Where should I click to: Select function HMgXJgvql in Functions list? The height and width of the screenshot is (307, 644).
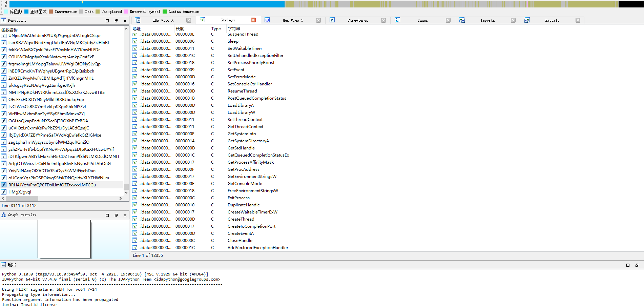tap(20, 192)
